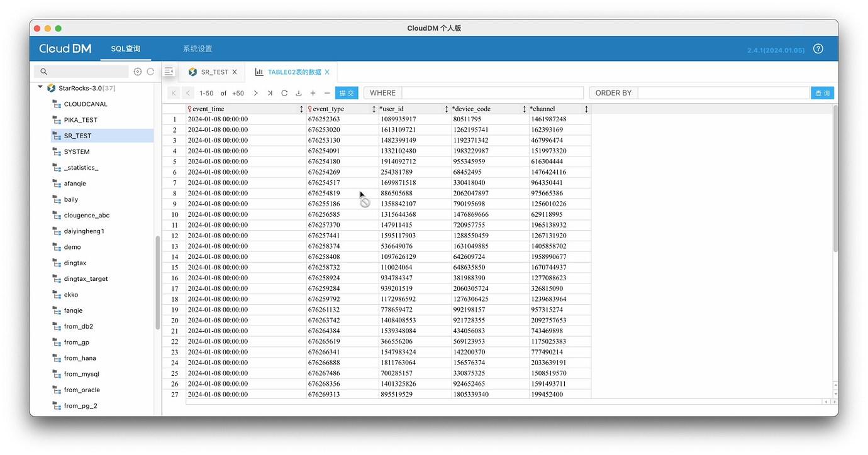868x455 pixels.
Task: Click the locate target icon beside search
Action: [138, 72]
